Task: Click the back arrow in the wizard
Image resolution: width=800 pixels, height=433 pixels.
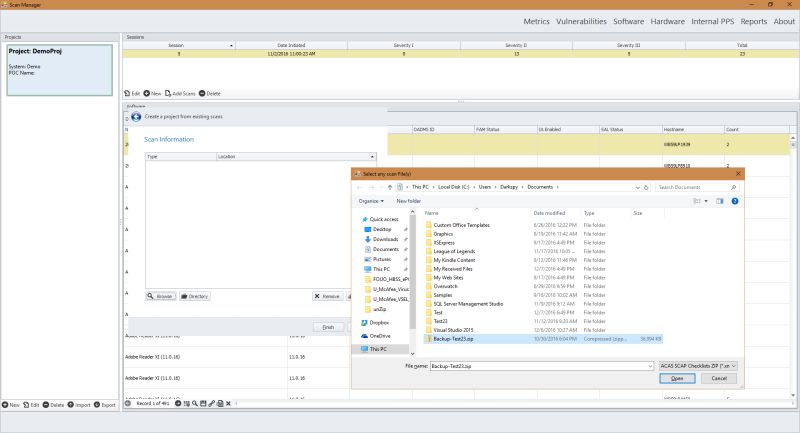Action: click(x=136, y=117)
